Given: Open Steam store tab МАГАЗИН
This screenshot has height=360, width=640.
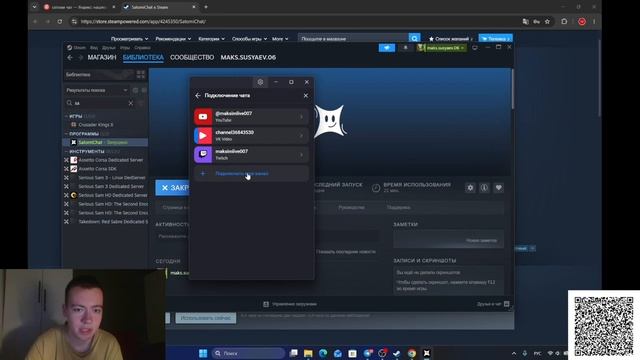Looking at the screenshot, I should point(102,58).
